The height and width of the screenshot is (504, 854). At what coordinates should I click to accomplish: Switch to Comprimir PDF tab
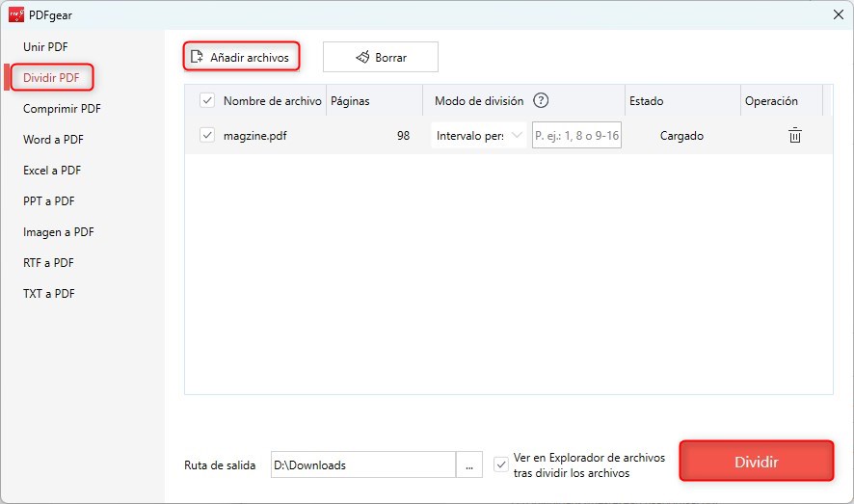[62, 109]
